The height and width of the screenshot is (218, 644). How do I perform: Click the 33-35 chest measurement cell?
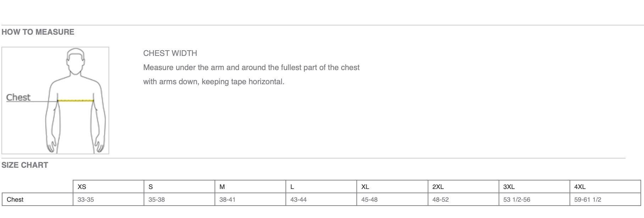[86, 200]
